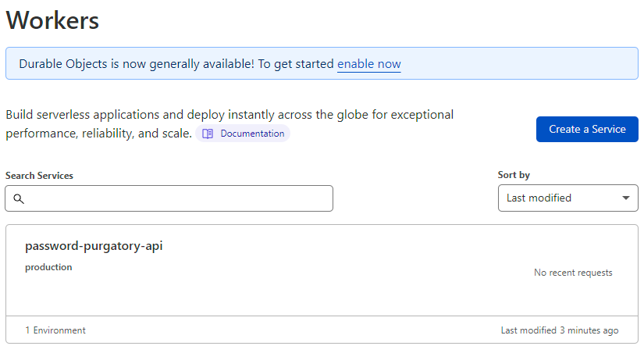Follow the enable now link
This screenshot has height=346, width=644.
(368, 64)
